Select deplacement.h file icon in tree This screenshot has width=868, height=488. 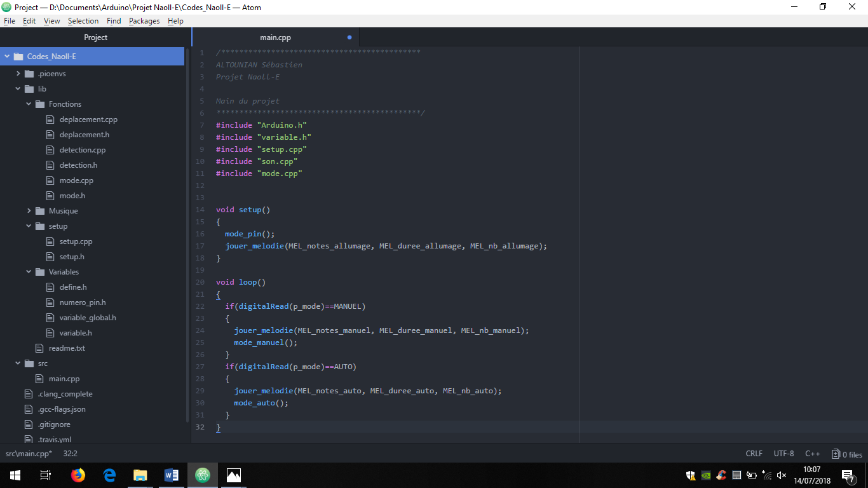(x=51, y=135)
